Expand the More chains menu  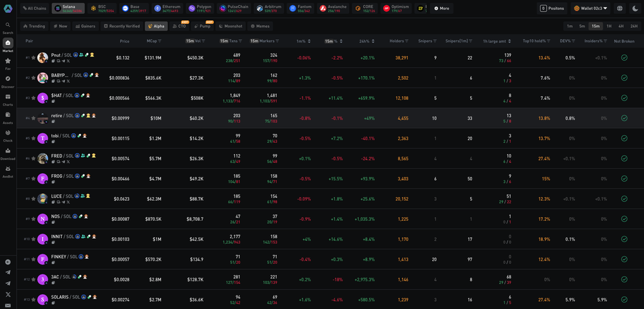click(x=442, y=8)
